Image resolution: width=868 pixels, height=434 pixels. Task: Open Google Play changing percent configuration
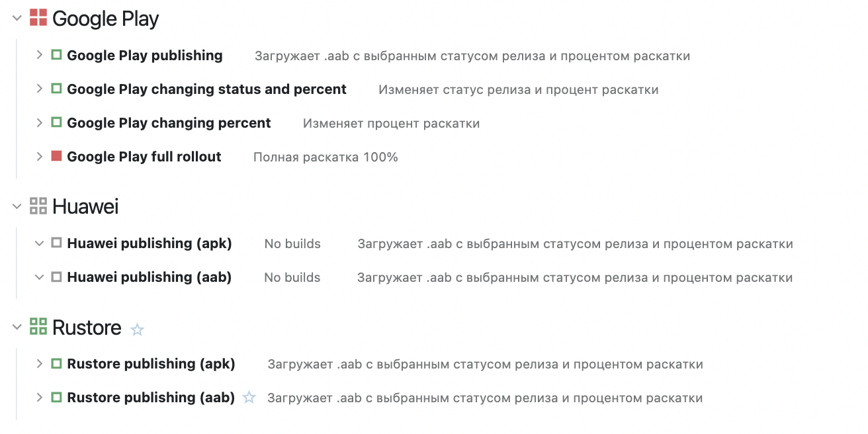[x=169, y=123]
